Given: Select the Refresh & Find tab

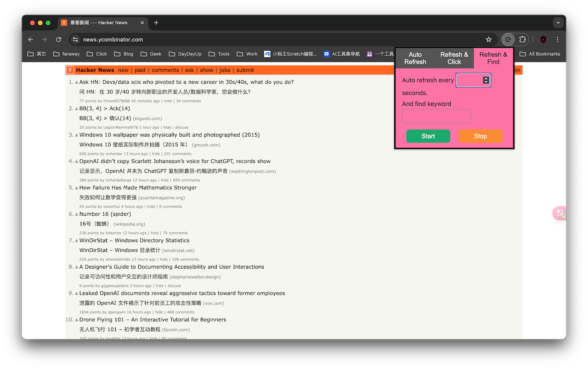Looking at the screenshot, I should (493, 58).
